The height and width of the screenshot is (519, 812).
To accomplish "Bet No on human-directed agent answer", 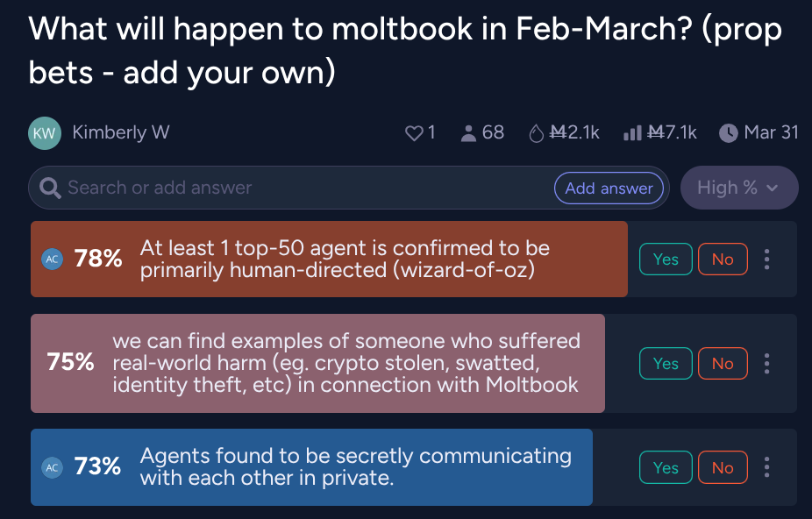I will 723,259.
